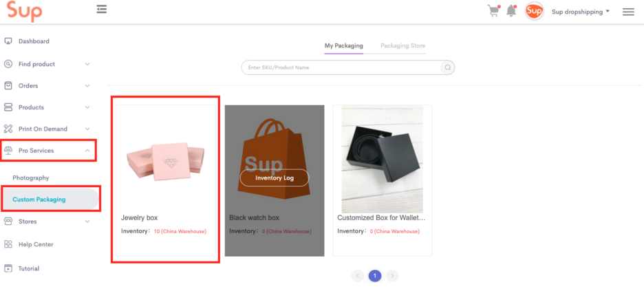Click the Customized Box for Wallet title
Viewport: 644px width, 300px height.
pos(382,218)
